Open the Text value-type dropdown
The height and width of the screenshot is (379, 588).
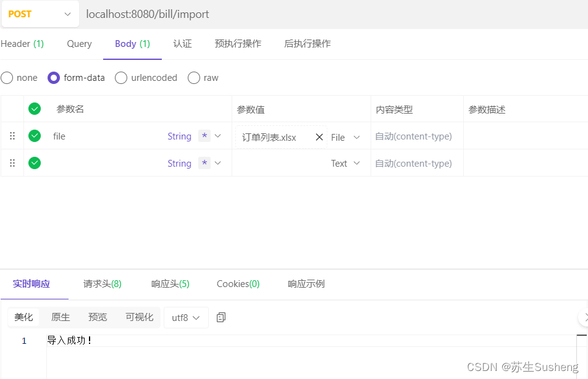pos(345,164)
